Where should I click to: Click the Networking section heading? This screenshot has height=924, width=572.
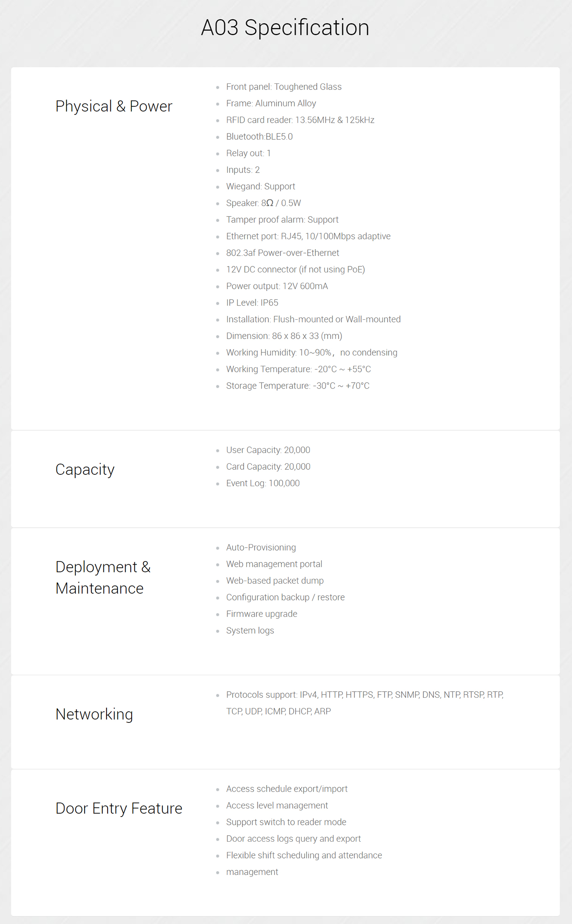[x=94, y=714]
